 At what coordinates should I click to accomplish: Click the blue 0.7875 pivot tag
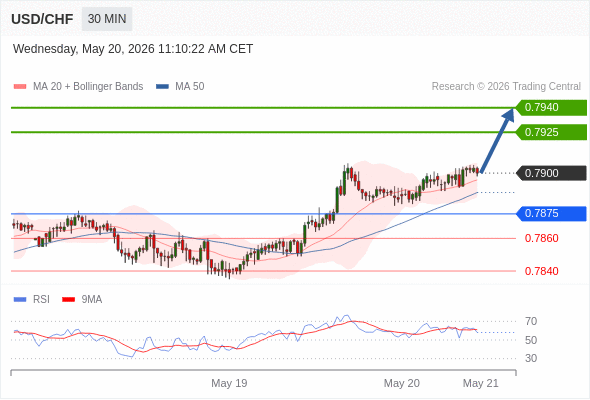(551, 213)
